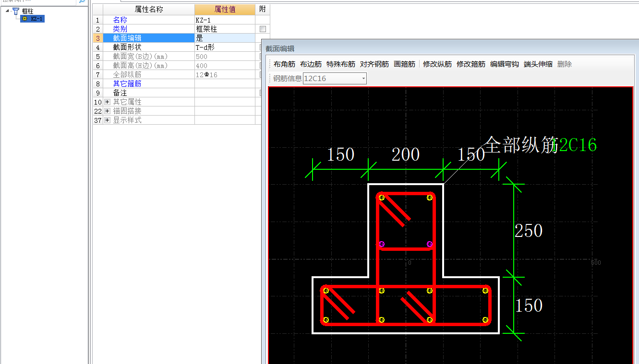Expand the 其它属性 group

click(107, 102)
